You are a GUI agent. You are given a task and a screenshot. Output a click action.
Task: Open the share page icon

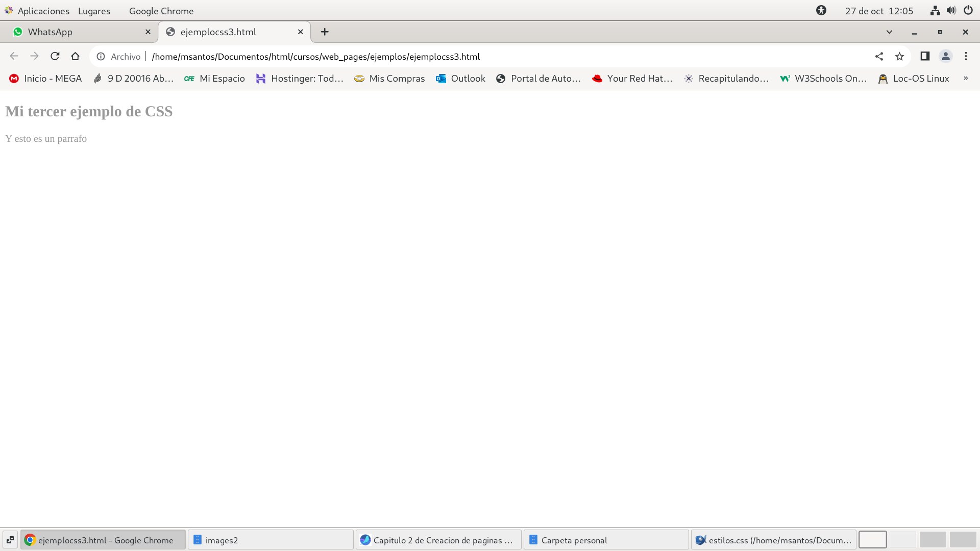[x=879, y=56]
